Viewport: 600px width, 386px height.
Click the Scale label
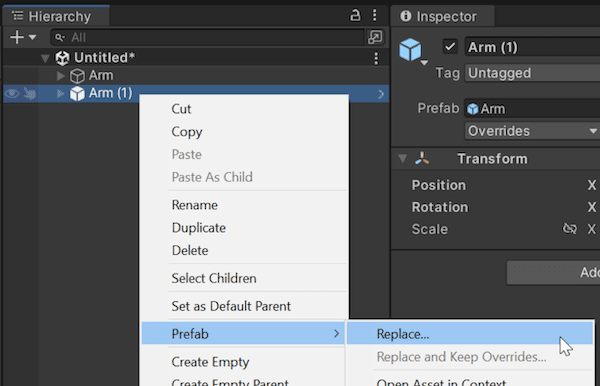[430, 229]
